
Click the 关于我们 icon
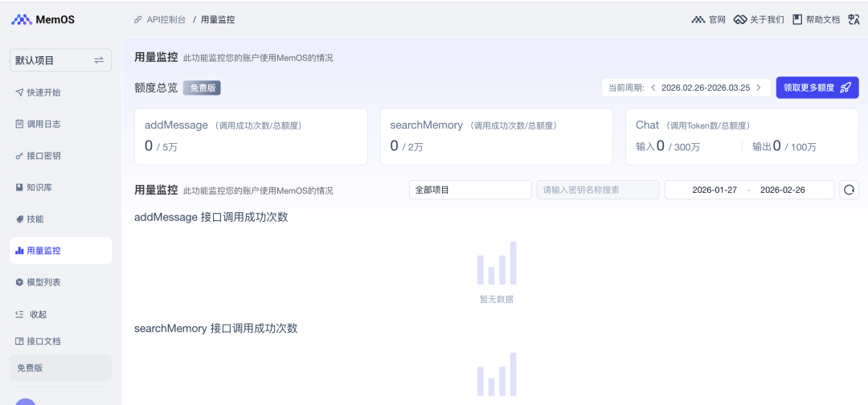click(740, 19)
